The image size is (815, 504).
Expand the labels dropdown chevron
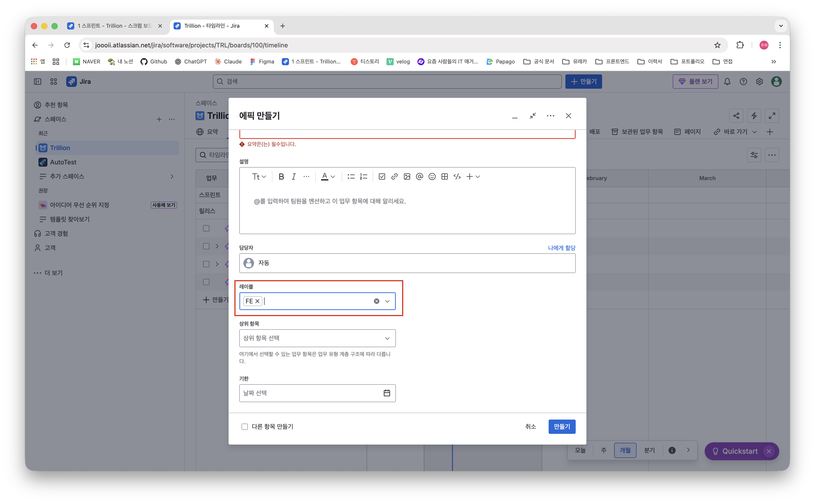387,301
